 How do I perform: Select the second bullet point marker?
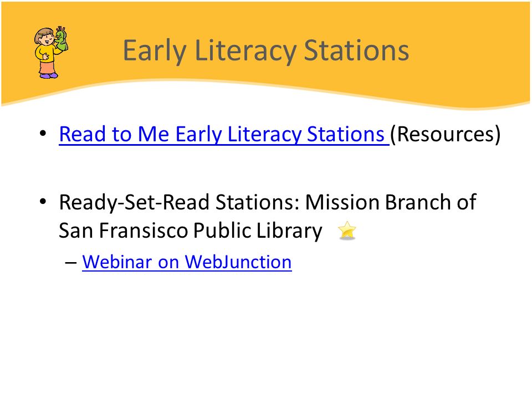click(43, 202)
